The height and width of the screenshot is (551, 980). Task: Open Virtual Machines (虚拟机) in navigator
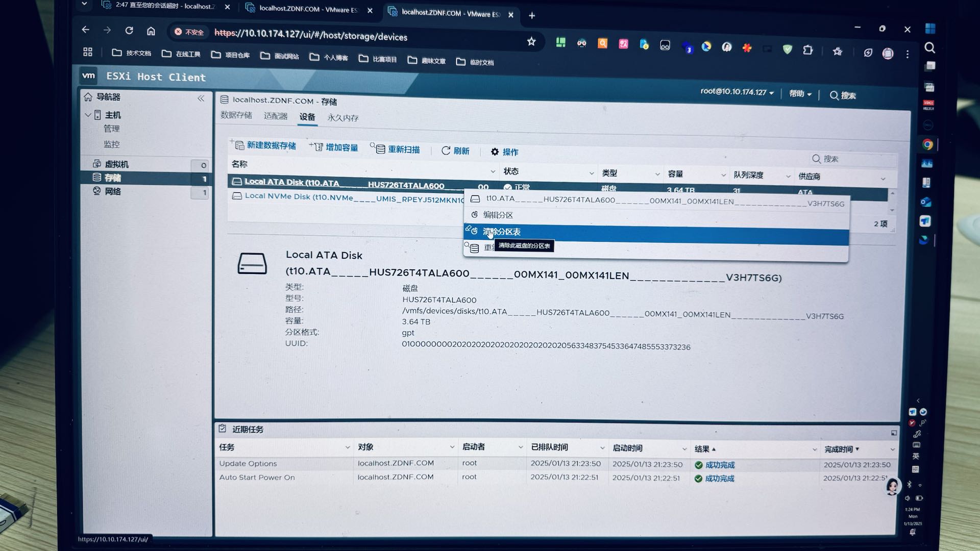[116, 164]
